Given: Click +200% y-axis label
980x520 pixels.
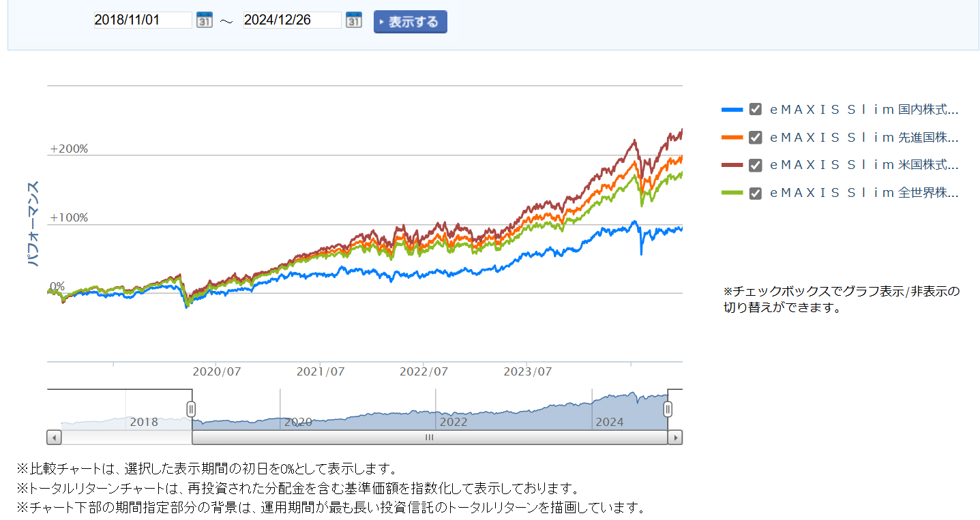Looking at the screenshot, I should pos(69,149).
